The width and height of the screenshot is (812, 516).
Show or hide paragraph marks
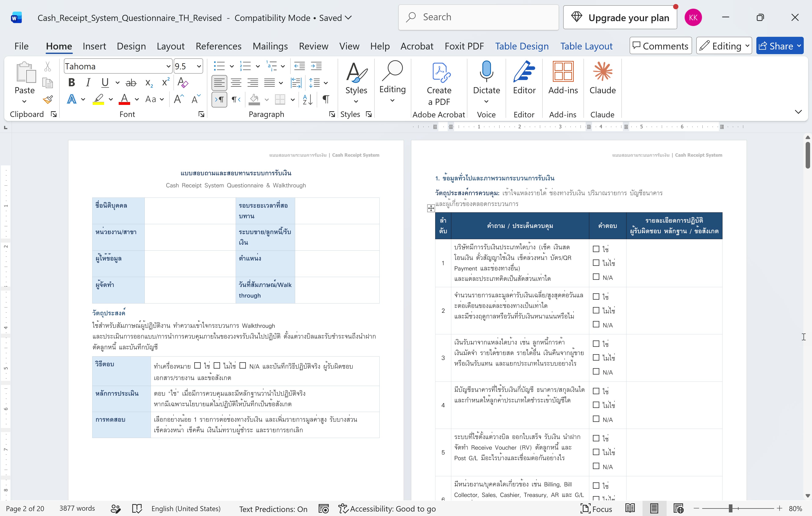pos(325,99)
